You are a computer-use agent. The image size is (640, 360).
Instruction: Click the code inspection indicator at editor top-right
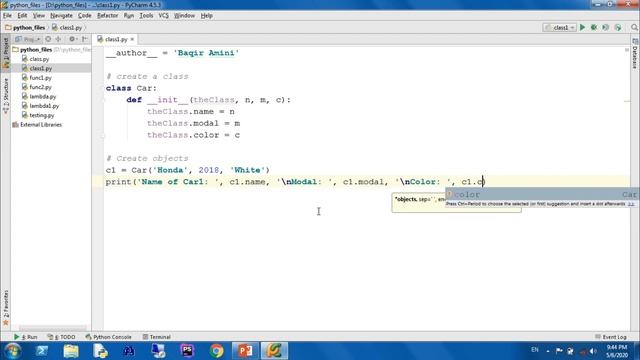(627, 50)
